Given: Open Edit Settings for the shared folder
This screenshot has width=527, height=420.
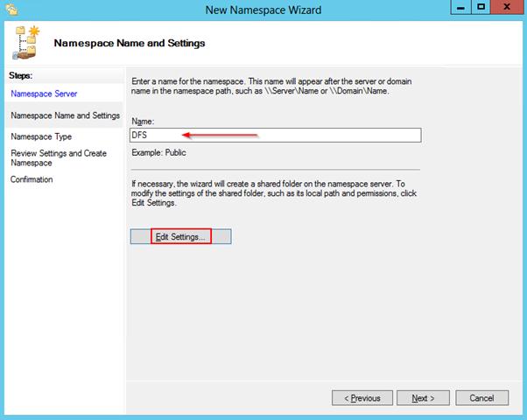Looking at the screenshot, I should tap(180, 237).
